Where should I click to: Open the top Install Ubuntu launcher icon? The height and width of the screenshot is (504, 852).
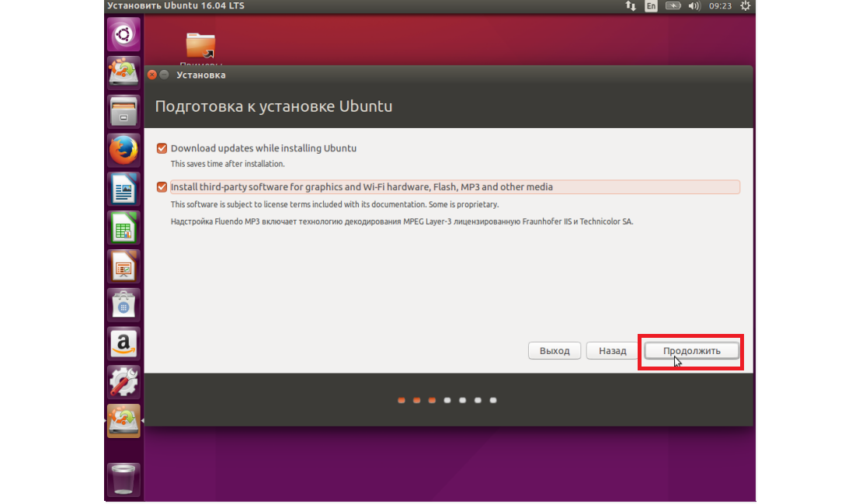(123, 72)
